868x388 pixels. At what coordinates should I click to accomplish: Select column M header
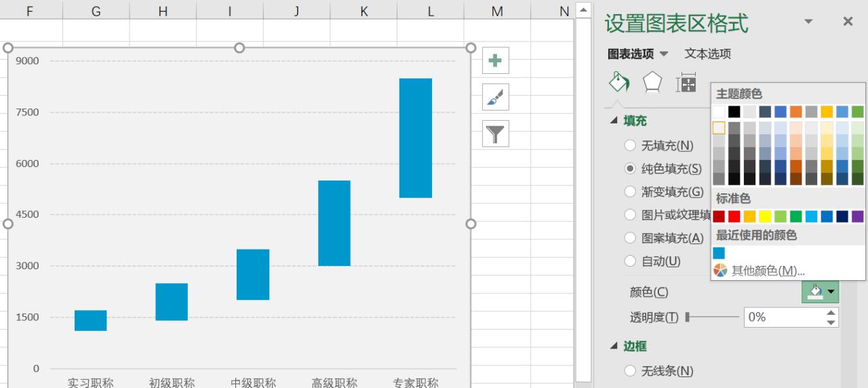point(498,9)
